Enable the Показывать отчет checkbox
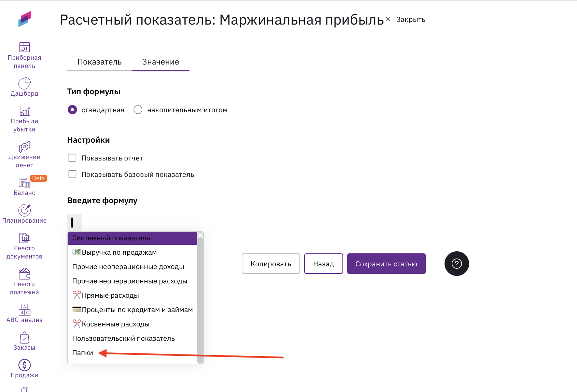This screenshot has width=577, height=392. click(72, 158)
